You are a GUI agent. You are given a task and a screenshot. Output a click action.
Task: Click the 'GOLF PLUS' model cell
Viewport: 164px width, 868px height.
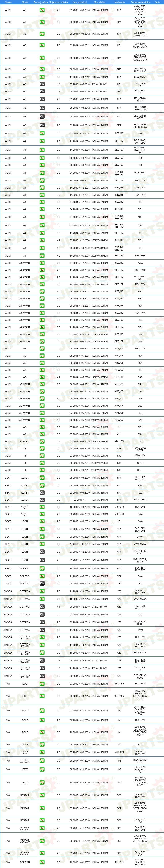tap(25, 752)
